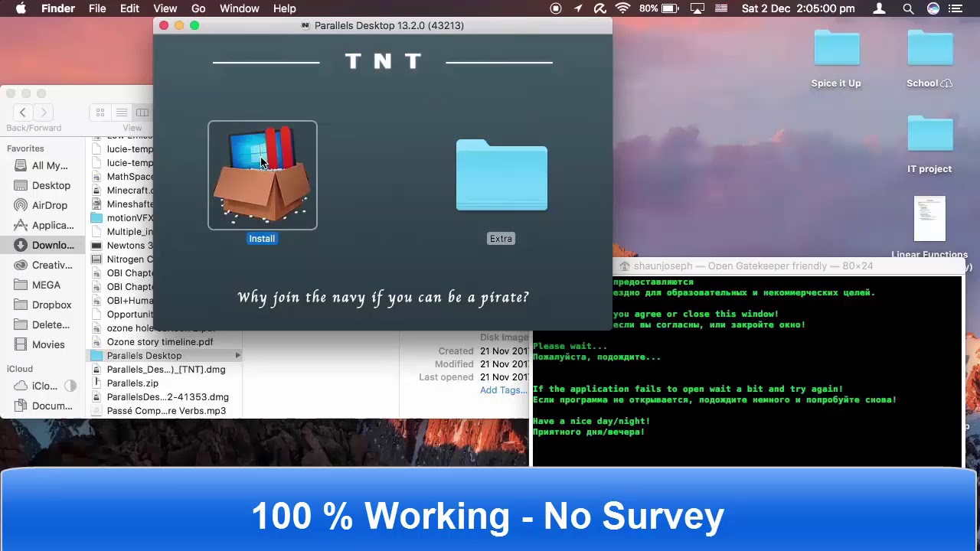980x551 pixels.
Task: Open the Edit menu
Action: click(129, 8)
